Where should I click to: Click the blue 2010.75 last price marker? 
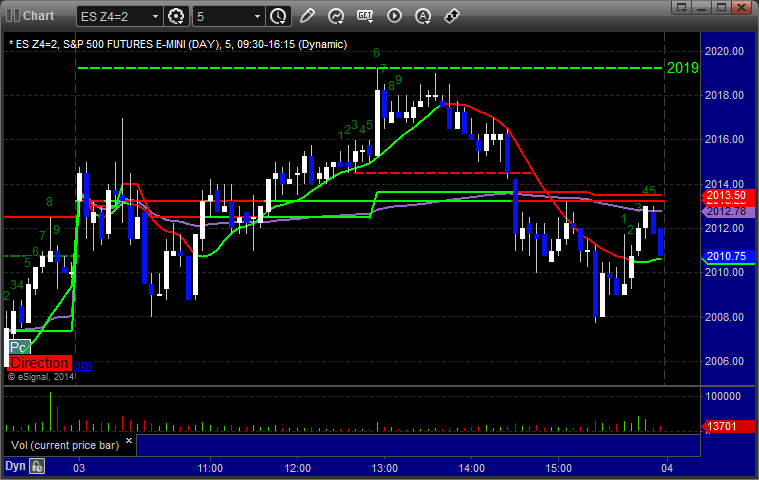click(728, 256)
